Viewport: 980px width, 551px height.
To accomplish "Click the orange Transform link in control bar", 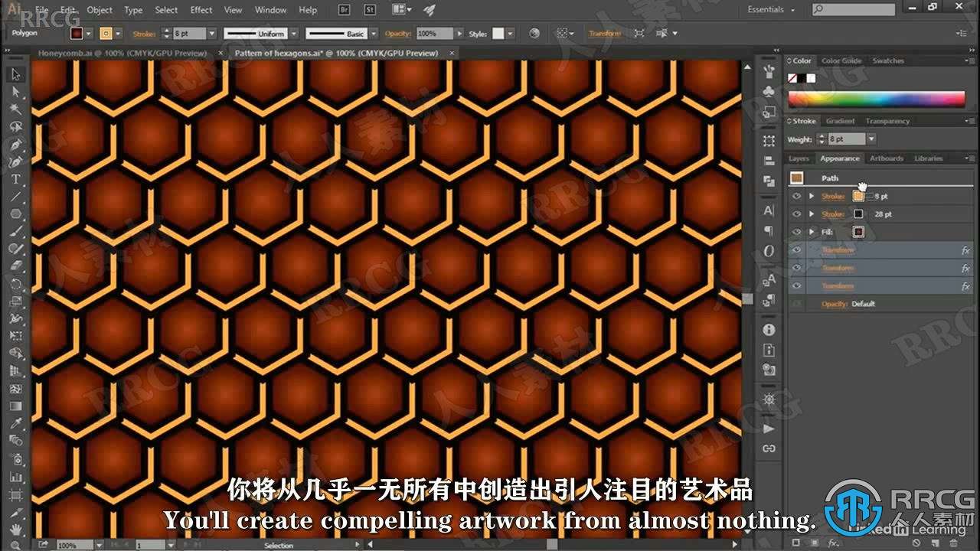I will [x=605, y=34].
